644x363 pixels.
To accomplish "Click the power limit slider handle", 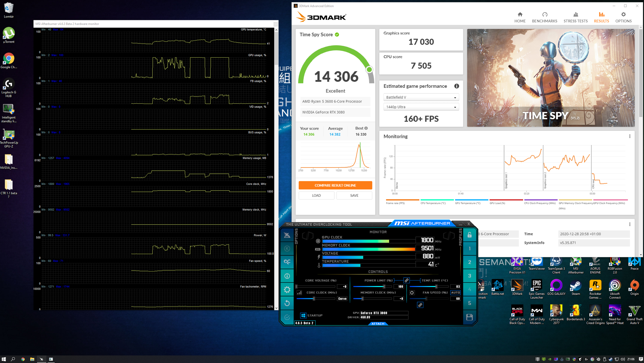I will (x=384, y=286).
